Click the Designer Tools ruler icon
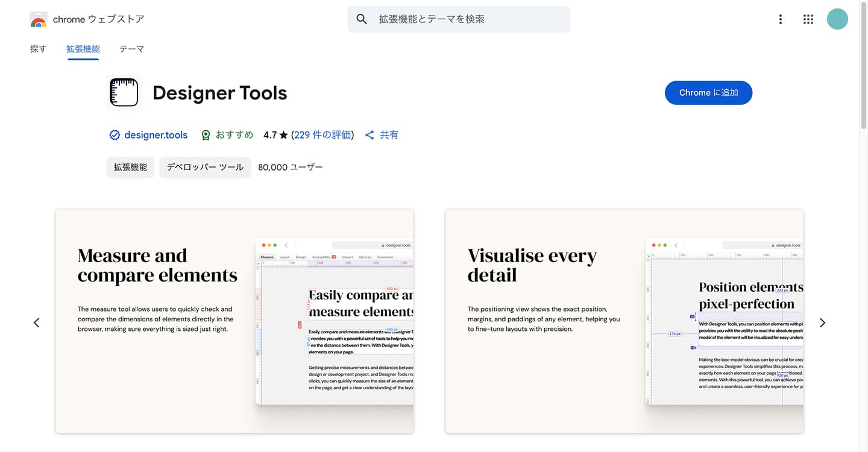 (124, 93)
